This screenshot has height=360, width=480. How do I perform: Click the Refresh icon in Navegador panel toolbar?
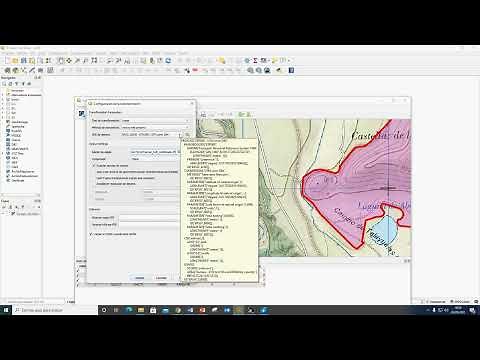10,84
